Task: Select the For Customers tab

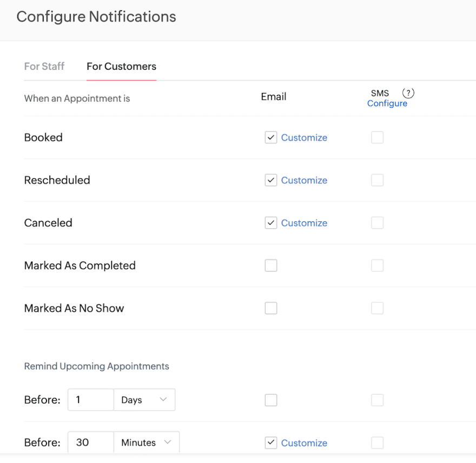Action: 121,67
